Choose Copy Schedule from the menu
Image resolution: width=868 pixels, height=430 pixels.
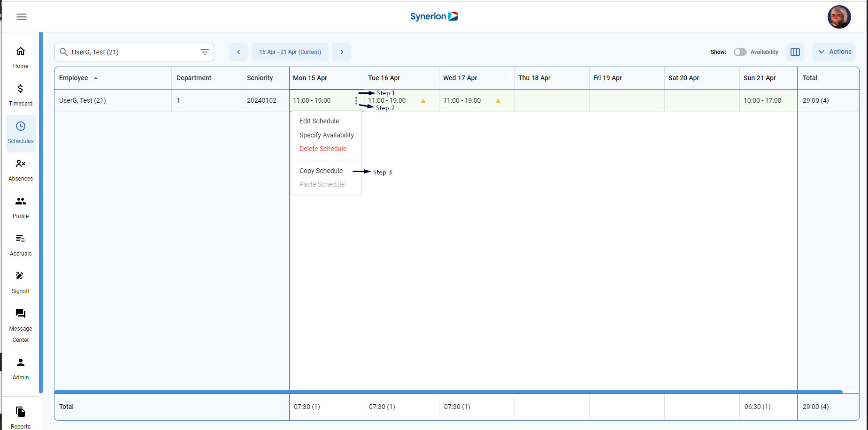point(327,171)
